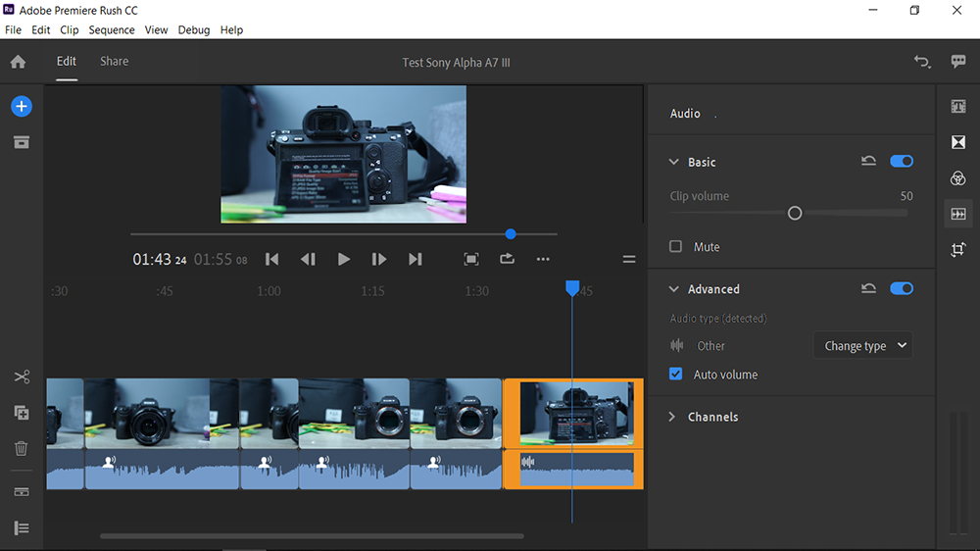Adjust the Clip volume slider handle
The width and height of the screenshot is (980, 551).
[795, 214]
